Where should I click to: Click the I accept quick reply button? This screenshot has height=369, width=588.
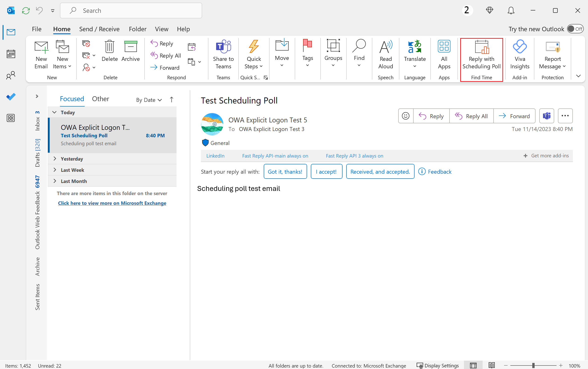[326, 171]
